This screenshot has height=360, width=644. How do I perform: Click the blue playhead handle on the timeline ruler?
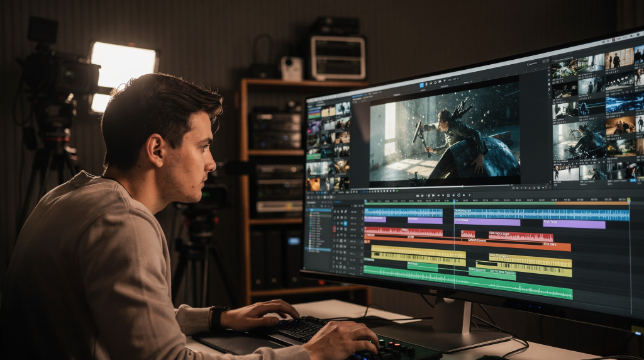(454, 201)
